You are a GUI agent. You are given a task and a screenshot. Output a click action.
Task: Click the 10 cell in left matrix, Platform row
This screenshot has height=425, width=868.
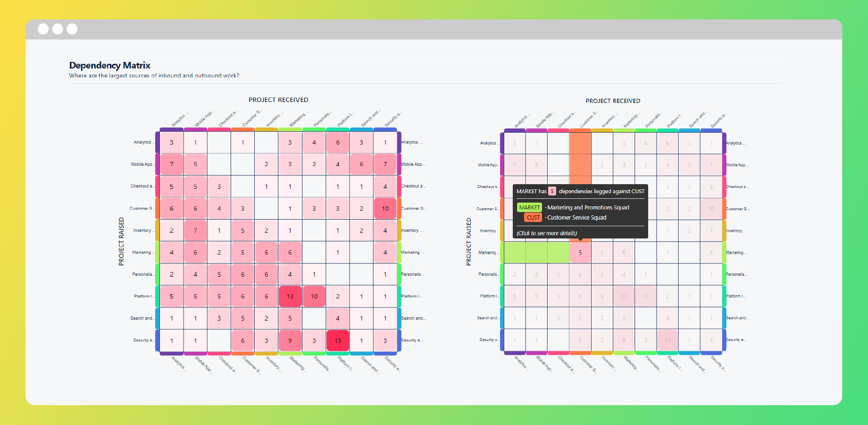tap(314, 297)
